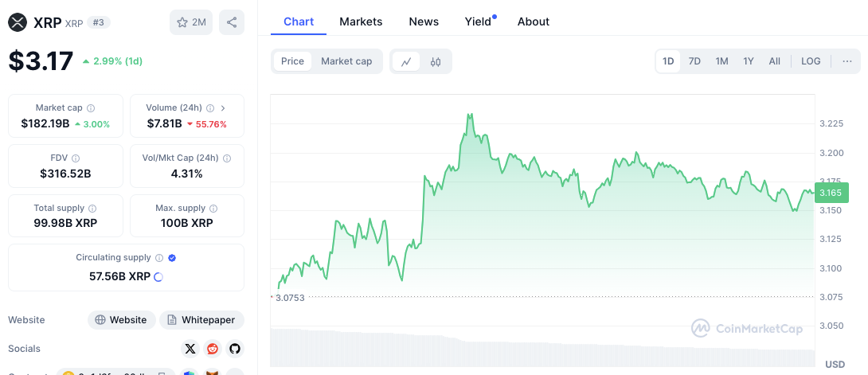Click Max. supply info icon
This screenshot has height=375, width=868.
point(213,209)
